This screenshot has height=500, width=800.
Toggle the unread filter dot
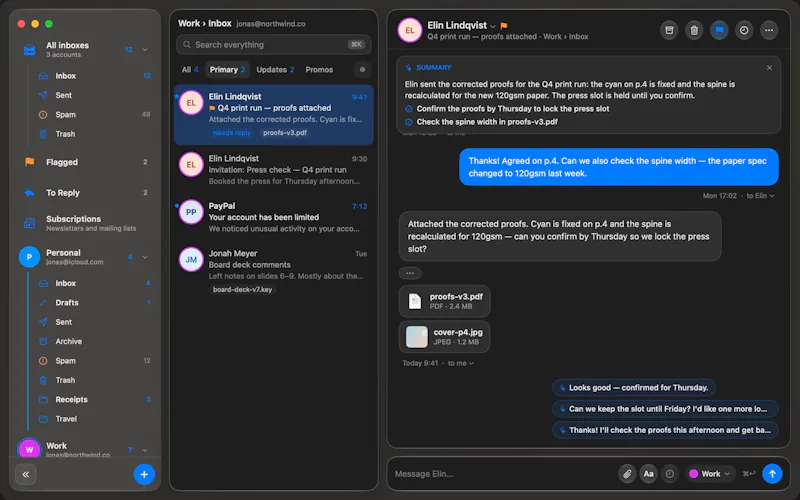[362, 70]
